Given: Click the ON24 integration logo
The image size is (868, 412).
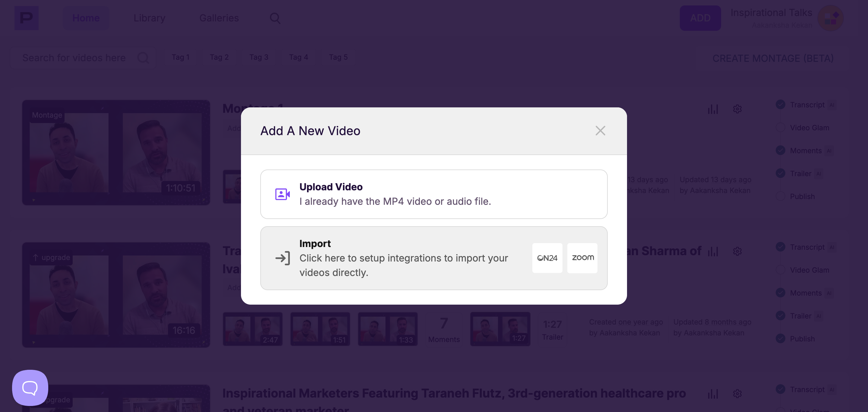Looking at the screenshot, I should coord(547,258).
